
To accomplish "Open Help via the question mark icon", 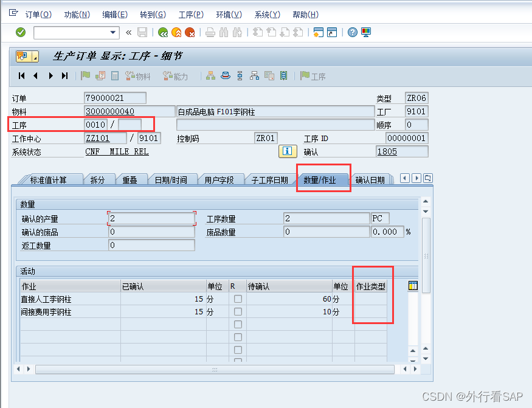I will coord(353,33).
